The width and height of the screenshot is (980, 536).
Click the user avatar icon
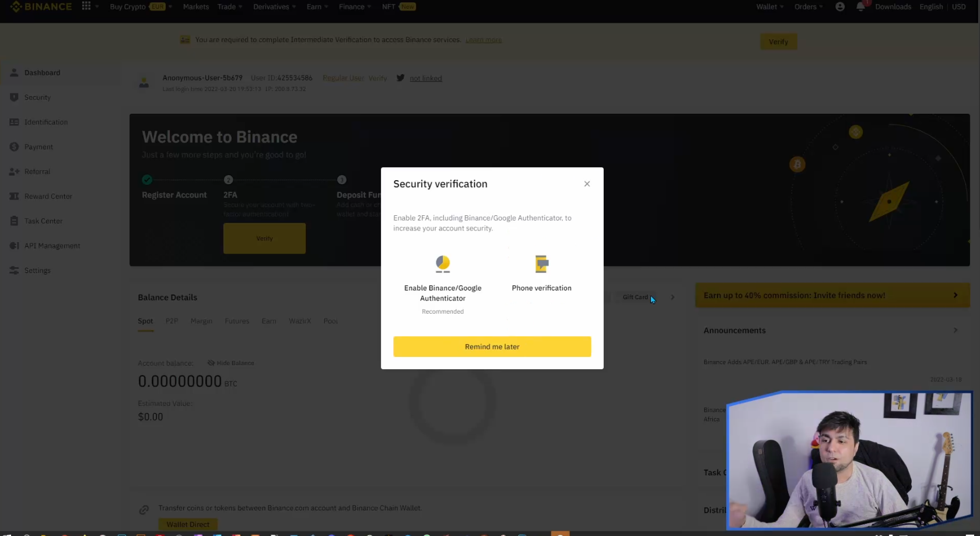(144, 83)
